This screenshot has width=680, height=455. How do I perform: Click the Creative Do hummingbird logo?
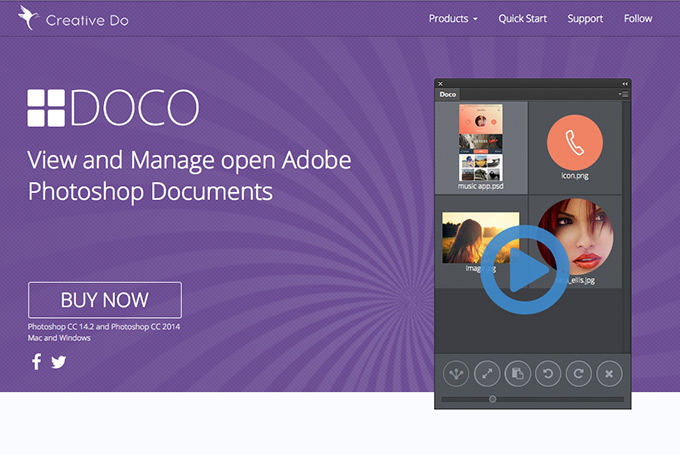[29, 18]
